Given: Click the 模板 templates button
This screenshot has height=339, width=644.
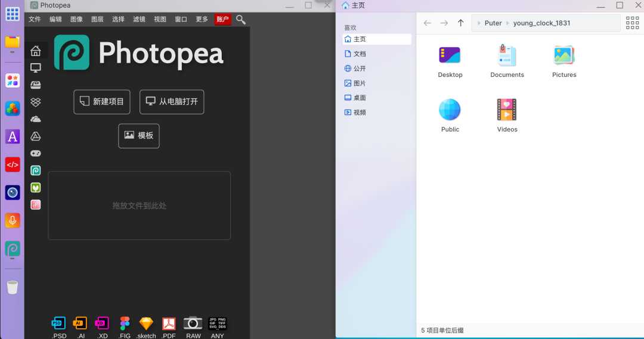Looking at the screenshot, I should click(x=139, y=136).
